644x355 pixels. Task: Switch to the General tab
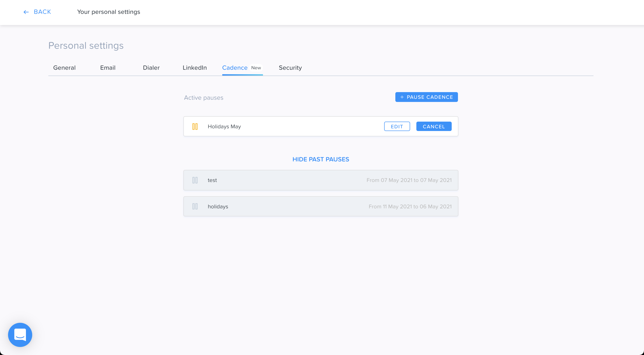[x=64, y=68]
